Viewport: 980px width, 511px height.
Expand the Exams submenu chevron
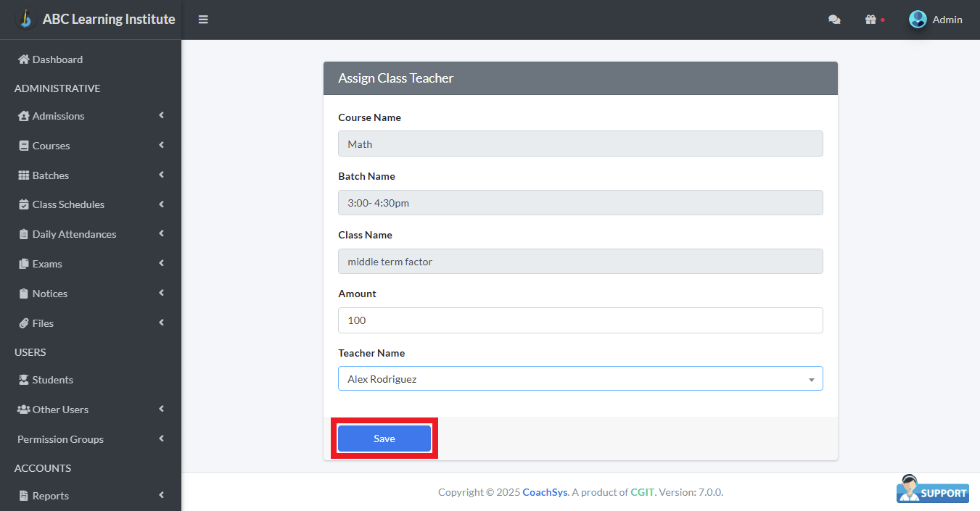pos(161,263)
